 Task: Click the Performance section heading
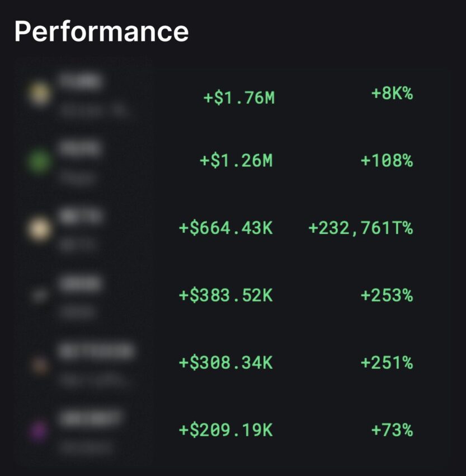tap(102, 31)
